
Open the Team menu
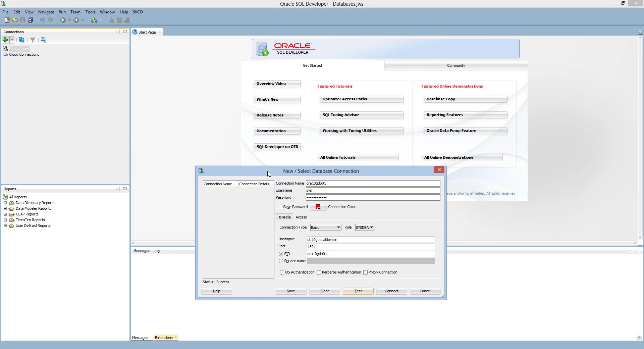click(75, 12)
